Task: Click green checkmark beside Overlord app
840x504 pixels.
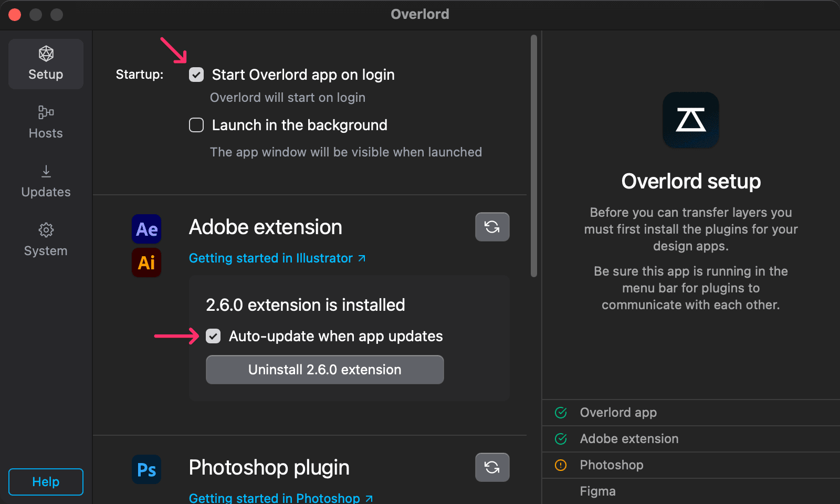Action: tap(561, 413)
